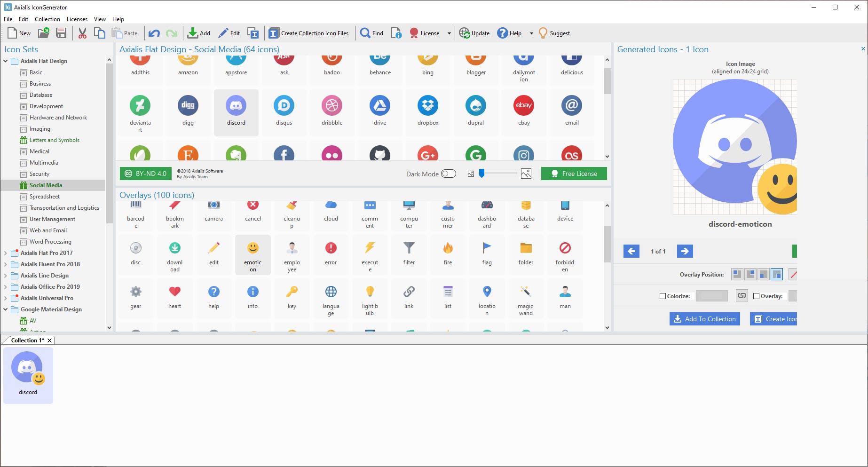The width and height of the screenshot is (868, 467).
Task: Select the discord icon in Social Media grid
Action: pyautogui.click(x=236, y=112)
